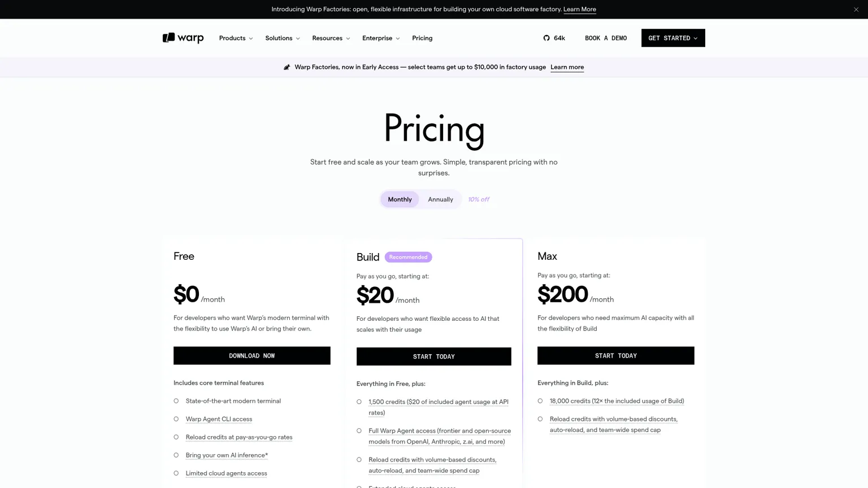The width and height of the screenshot is (868, 488).
Task: Expand the Products menu
Action: point(236,38)
